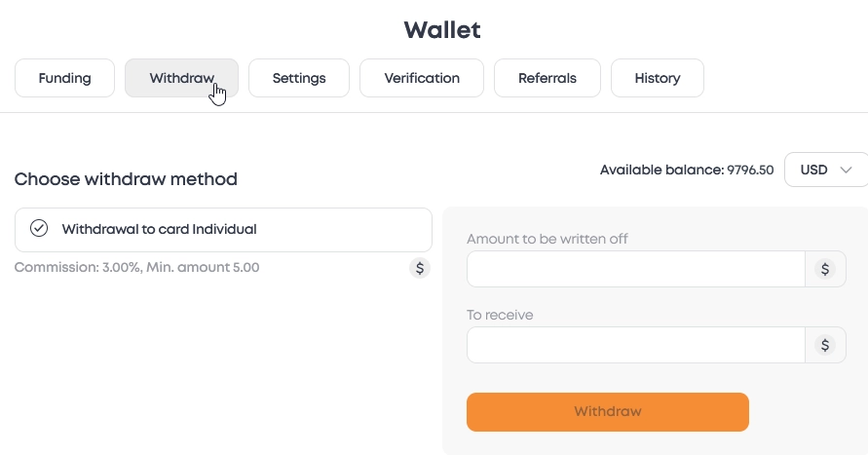
Task: Click dollar icon in To receive field
Action: coord(826,344)
